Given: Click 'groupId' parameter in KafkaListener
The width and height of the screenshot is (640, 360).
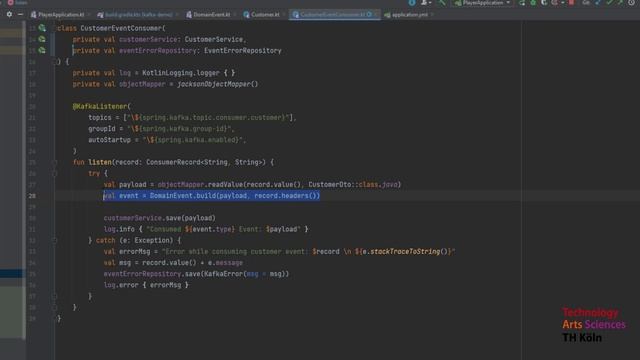Looking at the screenshot, I should pyautogui.click(x=102, y=129).
